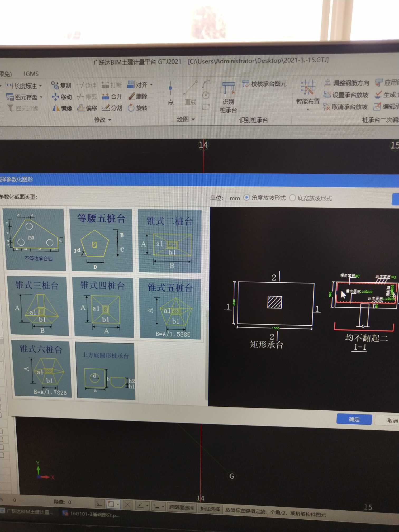Select the 分割 split tool
399x532 pixels.
point(112,108)
